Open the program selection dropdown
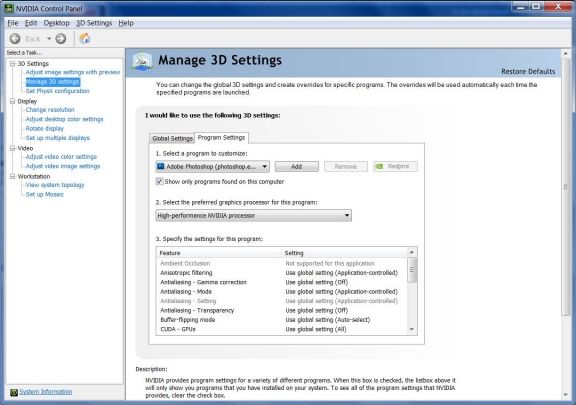576x405 pixels. click(212, 166)
